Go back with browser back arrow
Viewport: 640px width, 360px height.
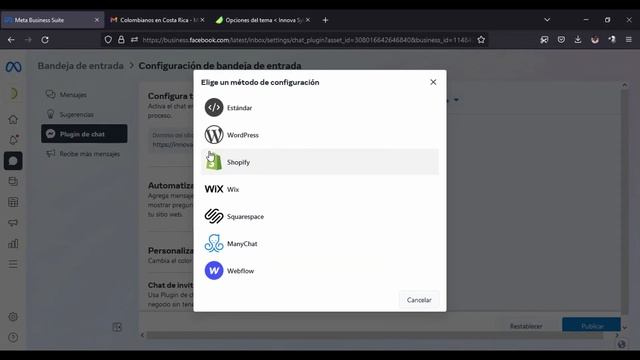pos(11,40)
